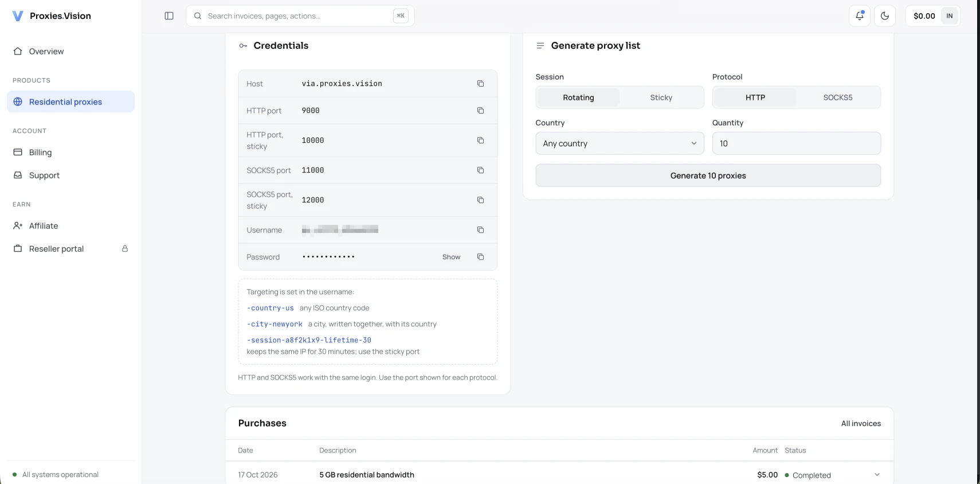Copy the sticky SOCKS5 port 12000
Screen dimensions: 980x484
480,200
